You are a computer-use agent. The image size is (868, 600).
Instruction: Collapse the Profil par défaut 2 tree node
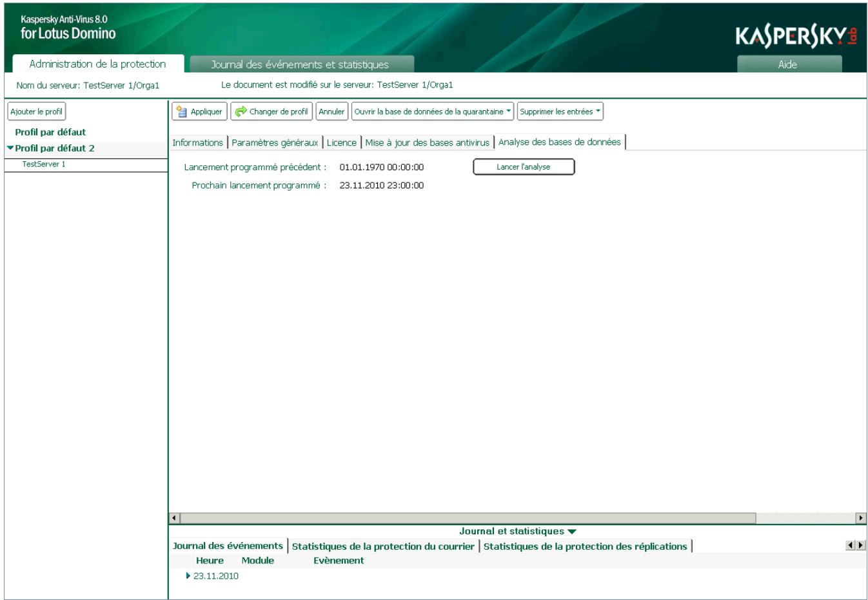coord(10,148)
